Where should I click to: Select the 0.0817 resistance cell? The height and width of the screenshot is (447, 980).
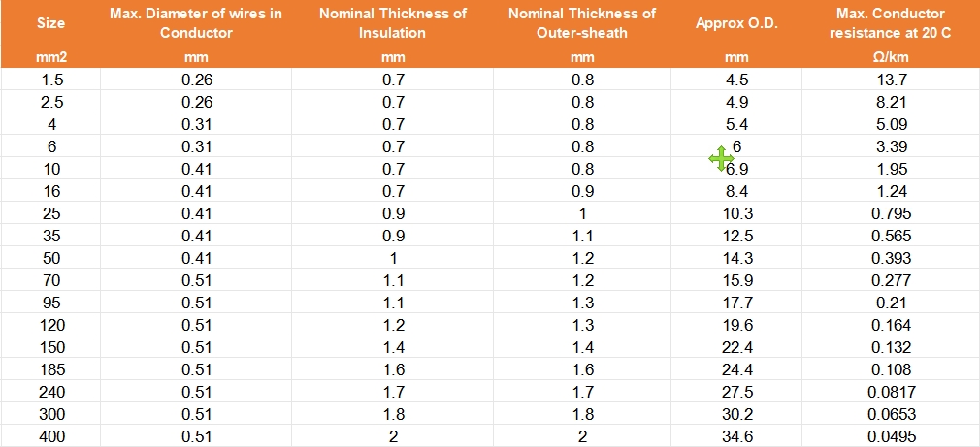point(891,392)
